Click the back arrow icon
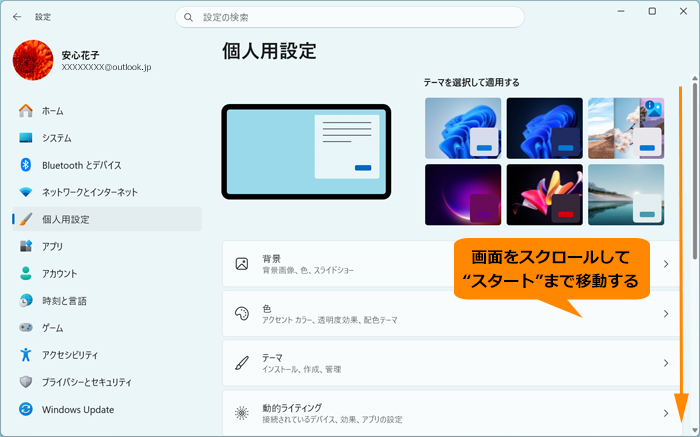This screenshot has width=700, height=437. pos(17,17)
